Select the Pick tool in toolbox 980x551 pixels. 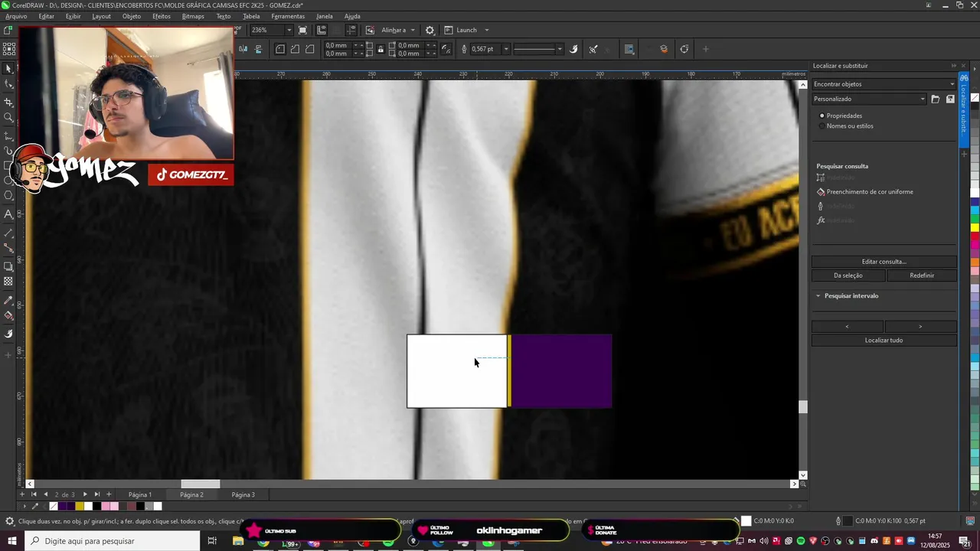9,69
